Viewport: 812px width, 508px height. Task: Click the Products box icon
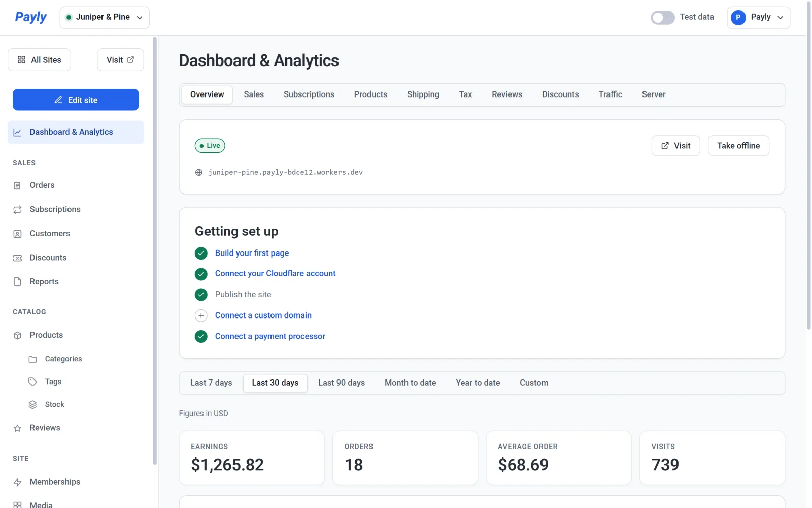click(x=17, y=335)
